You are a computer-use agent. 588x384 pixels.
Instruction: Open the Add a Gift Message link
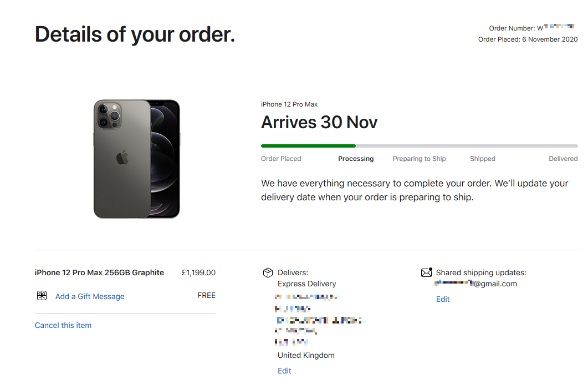(90, 296)
